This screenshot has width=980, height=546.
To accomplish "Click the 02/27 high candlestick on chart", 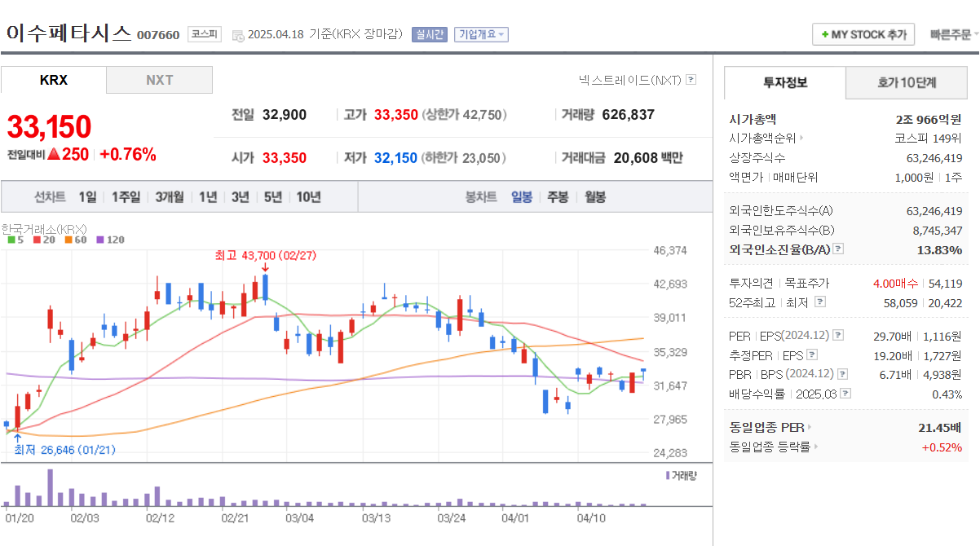I will (265, 289).
